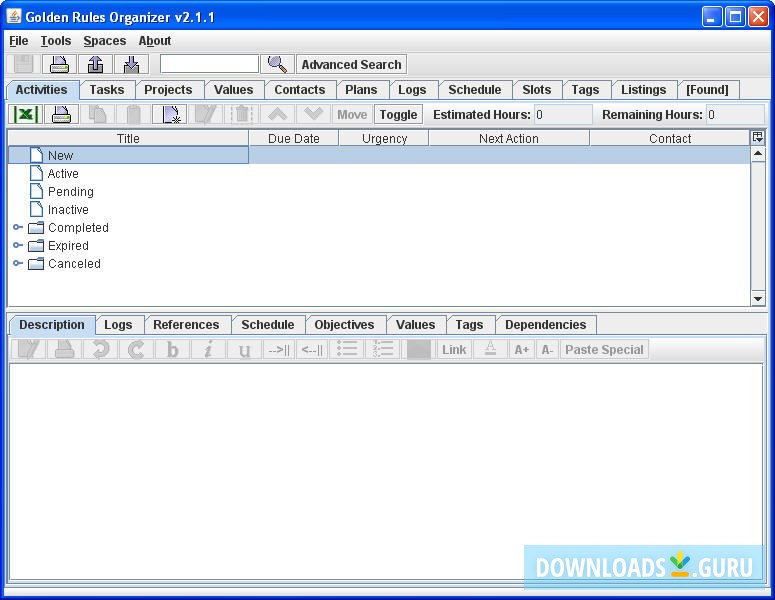Increase indent with -->|| button

point(279,349)
